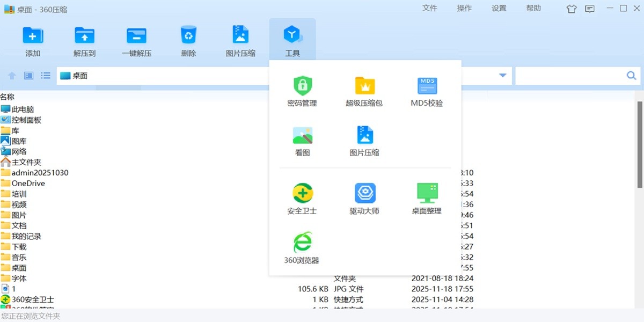
Task: Open the address bar dropdown arrow
Action: (502, 75)
